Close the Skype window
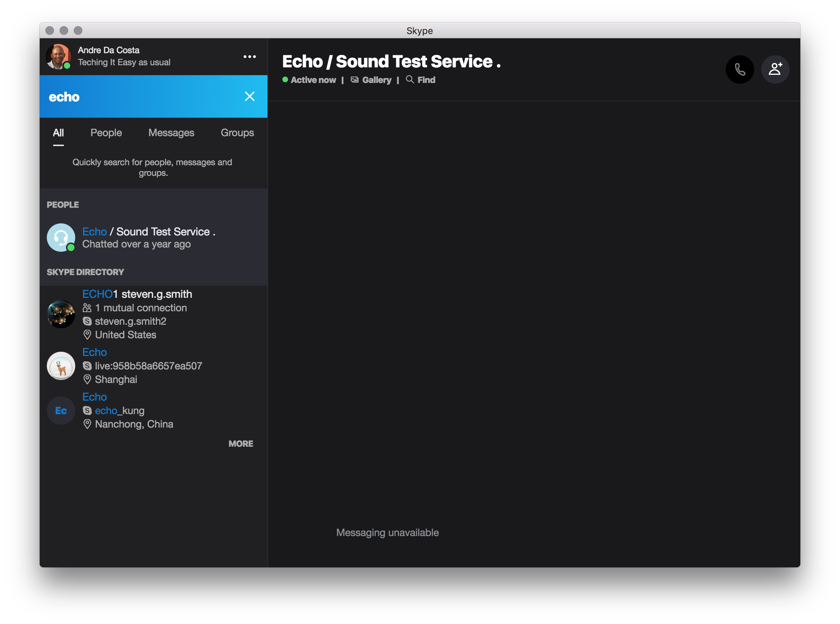Screen dimensions: 840x624 (x=50, y=30)
